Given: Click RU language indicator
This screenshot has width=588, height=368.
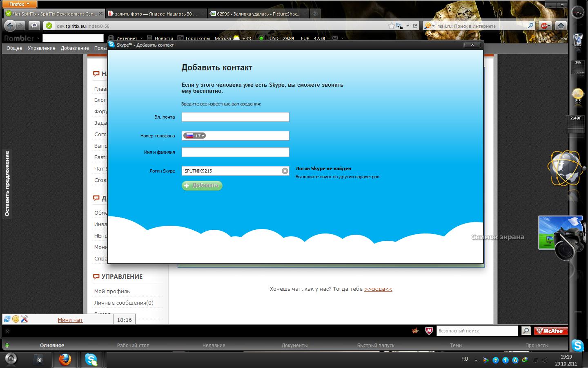Looking at the screenshot, I should coord(465,359).
